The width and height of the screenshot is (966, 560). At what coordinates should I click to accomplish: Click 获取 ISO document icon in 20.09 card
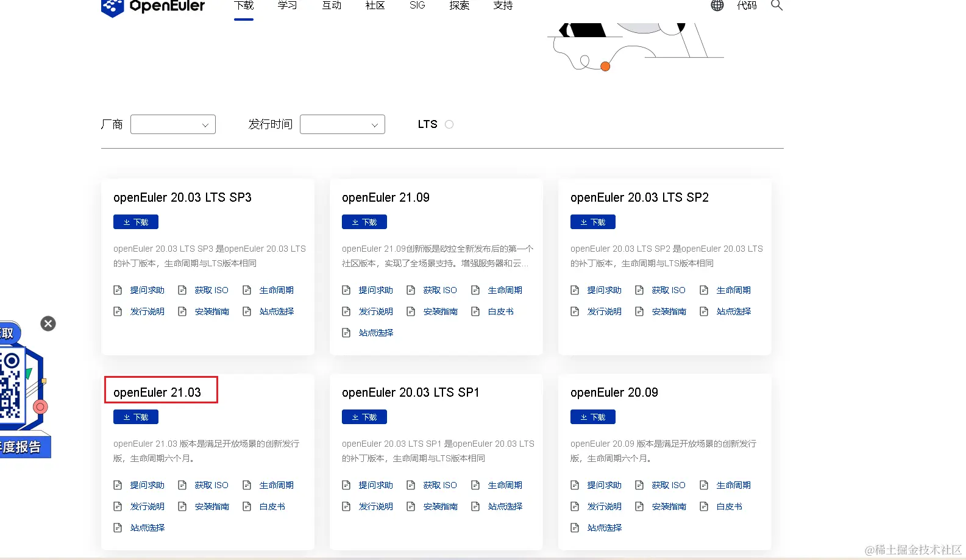click(639, 485)
